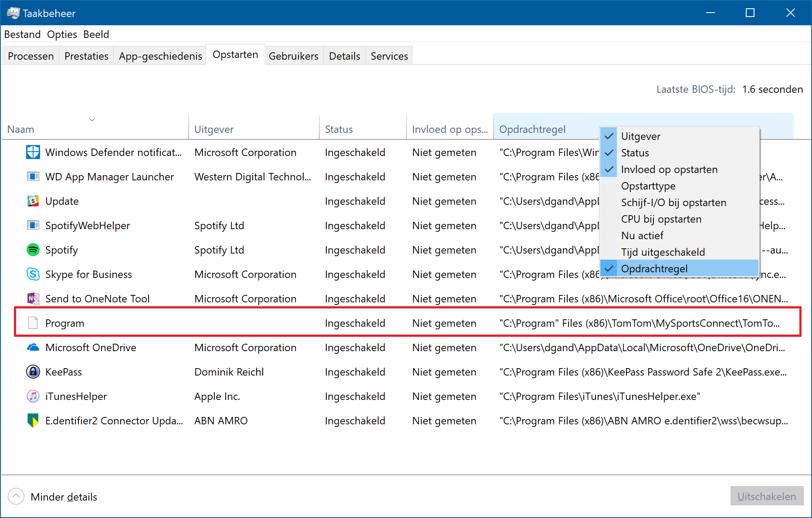Uncheck Opdrachtregel in the column menu

click(679, 269)
